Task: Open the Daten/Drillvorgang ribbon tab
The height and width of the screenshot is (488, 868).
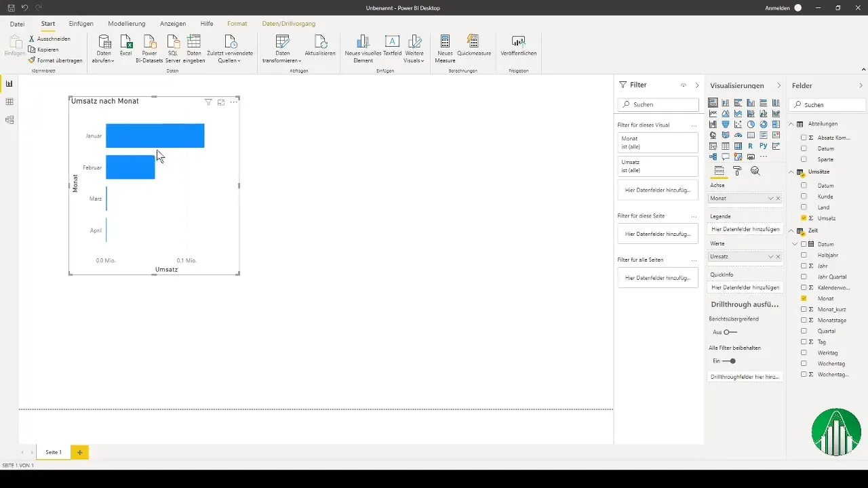Action: 289,24
